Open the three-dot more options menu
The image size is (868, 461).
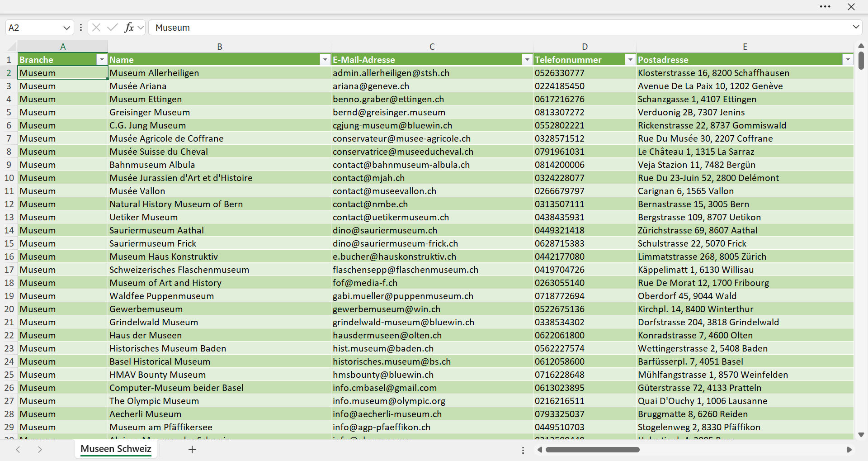[825, 7]
